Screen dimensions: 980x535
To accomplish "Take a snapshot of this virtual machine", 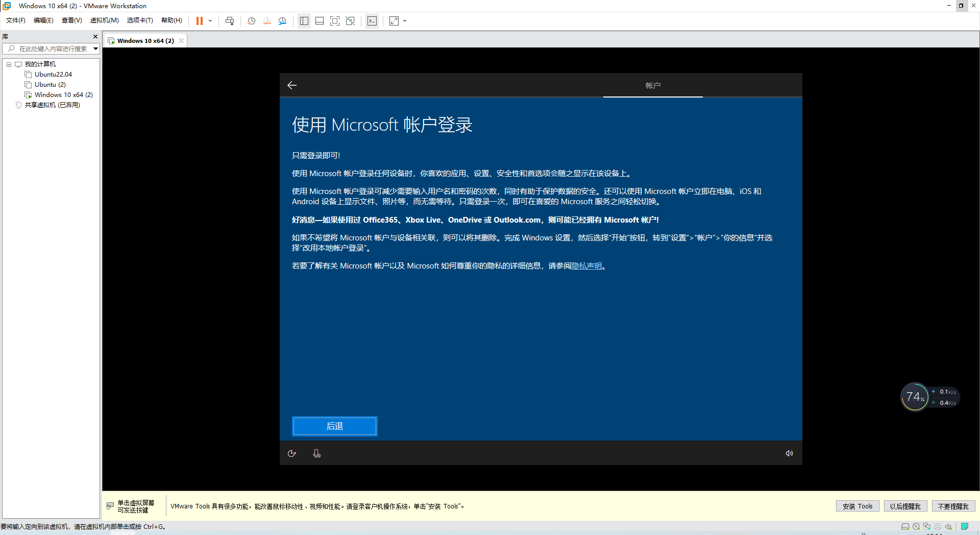I will 252,21.
